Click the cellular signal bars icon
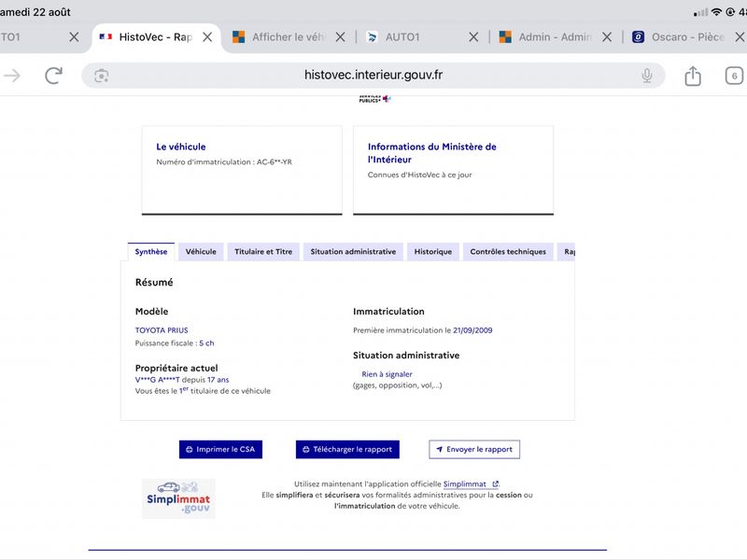747x560 pixels. coord(701,12)
